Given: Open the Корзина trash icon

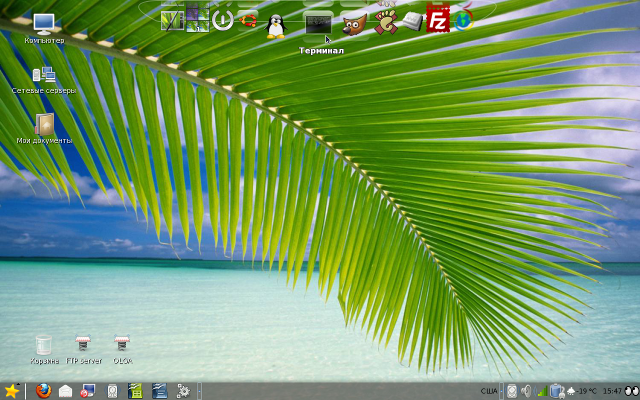Looking at the screenshot, I should (x=43, y=345).
